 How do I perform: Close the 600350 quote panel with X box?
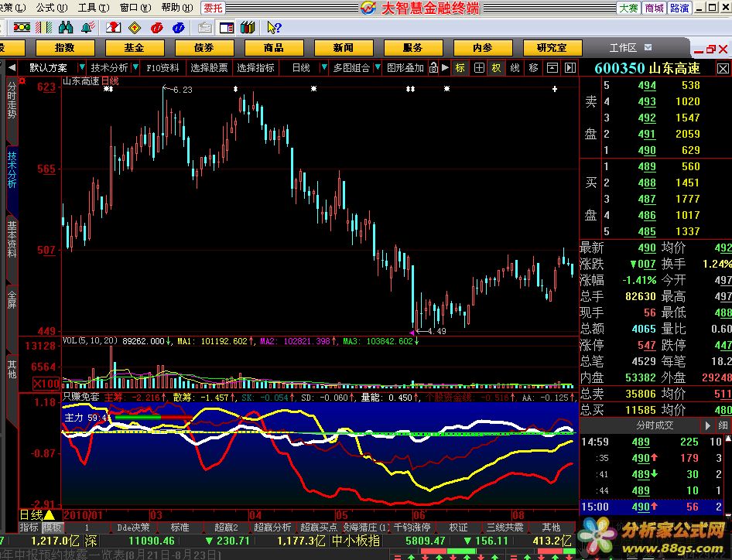point(723,69)
